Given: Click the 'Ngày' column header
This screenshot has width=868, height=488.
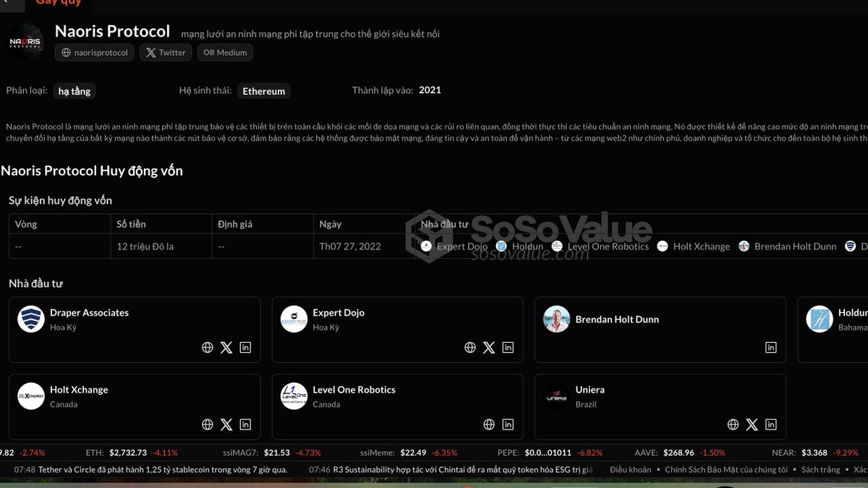Looking at the screenshot, I should coord(364,224).
